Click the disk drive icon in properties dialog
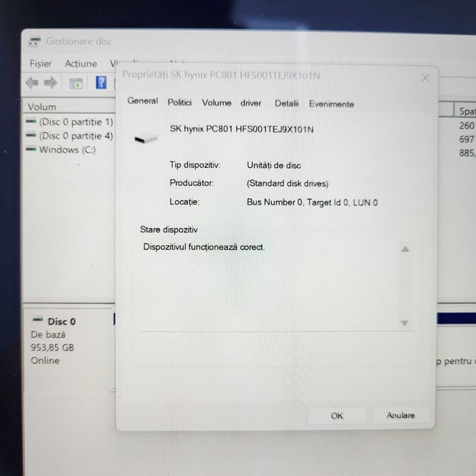Image resolution: width=476 pixels, height=476 pixels. pyautogui.click(x=146, y=139)
